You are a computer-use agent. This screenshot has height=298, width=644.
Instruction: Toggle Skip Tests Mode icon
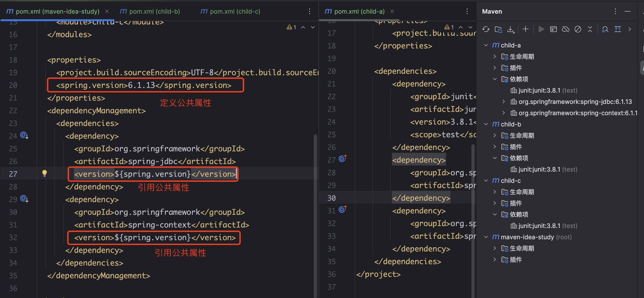[x=578, y=29]
